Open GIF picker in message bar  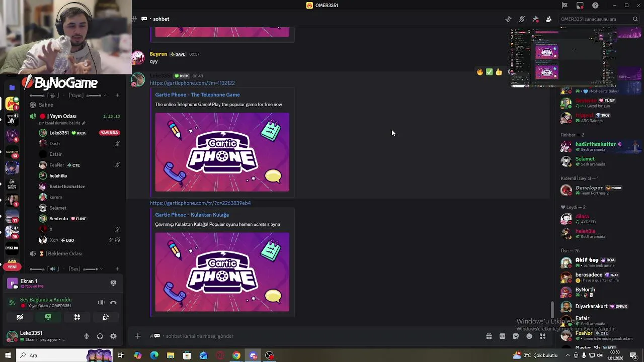[x=502, y=336]
